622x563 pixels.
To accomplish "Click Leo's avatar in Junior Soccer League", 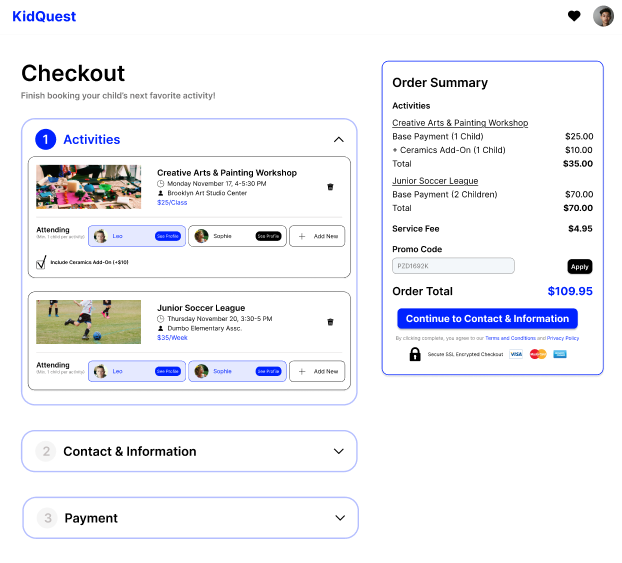I will point(100,371).
